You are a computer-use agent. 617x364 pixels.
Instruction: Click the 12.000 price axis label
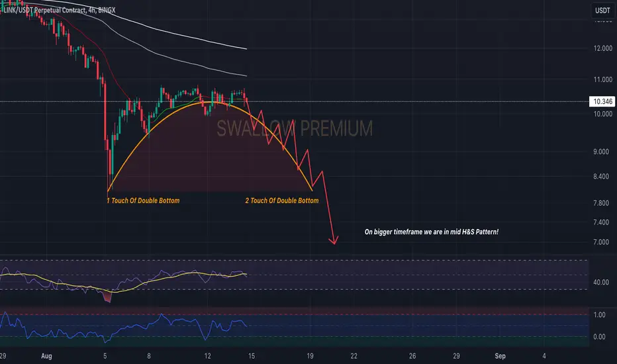pos(603,48)
